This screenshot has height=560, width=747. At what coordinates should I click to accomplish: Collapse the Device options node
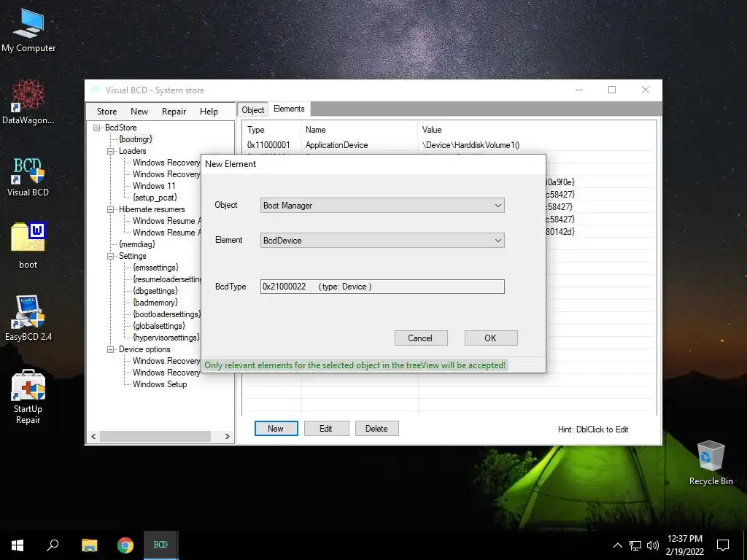[111, 349]
